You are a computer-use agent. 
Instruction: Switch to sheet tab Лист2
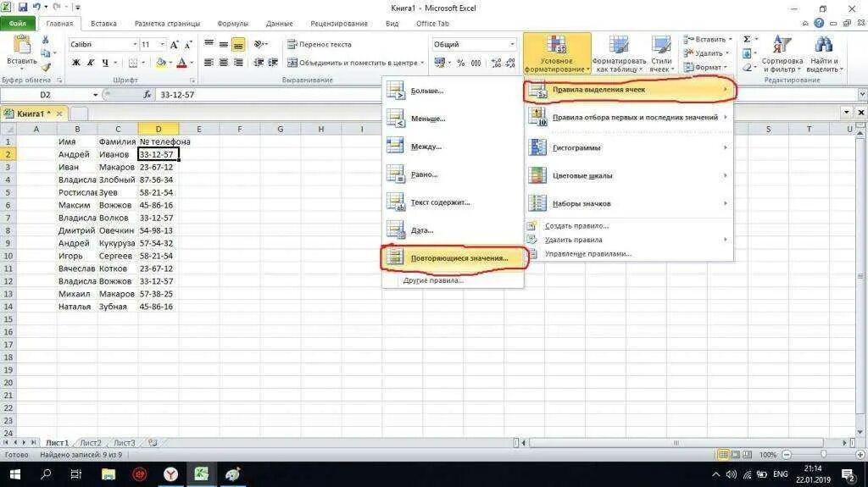[x=91, y=443]
